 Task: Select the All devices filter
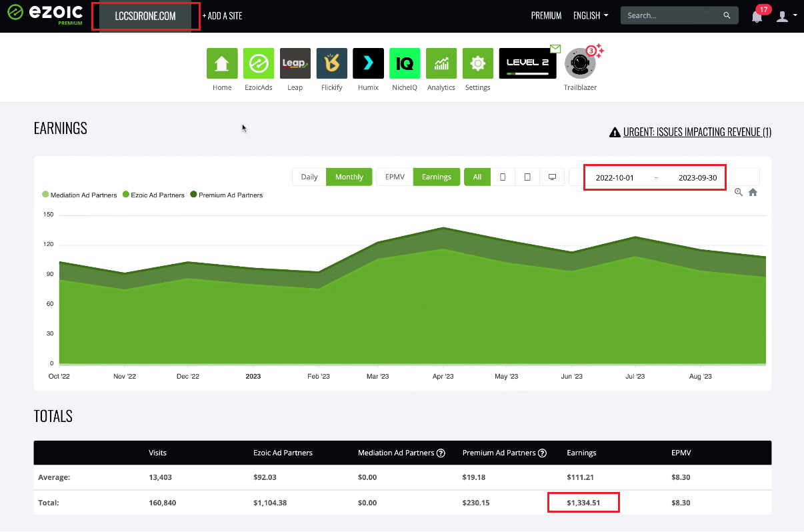pyautogui.click(x=477, y=177)
